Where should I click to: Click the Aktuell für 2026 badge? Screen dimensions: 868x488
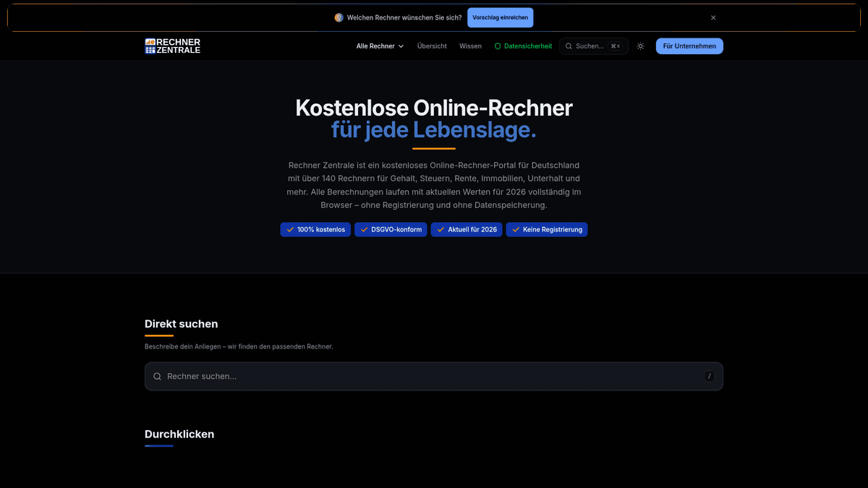467,229
